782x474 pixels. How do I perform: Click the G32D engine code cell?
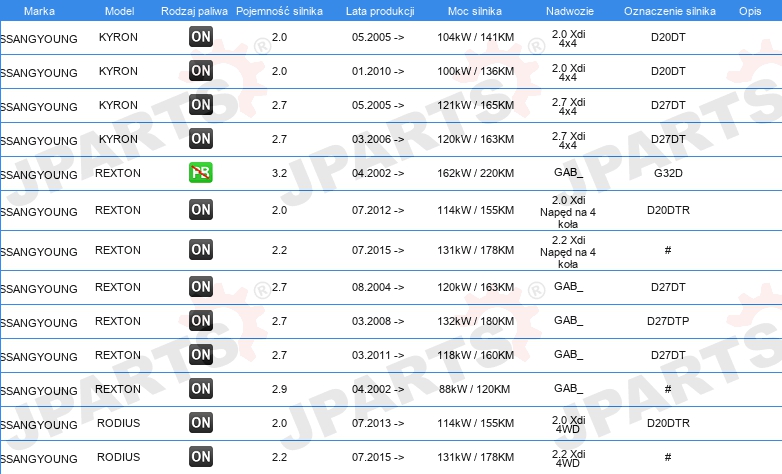[668, 173]
